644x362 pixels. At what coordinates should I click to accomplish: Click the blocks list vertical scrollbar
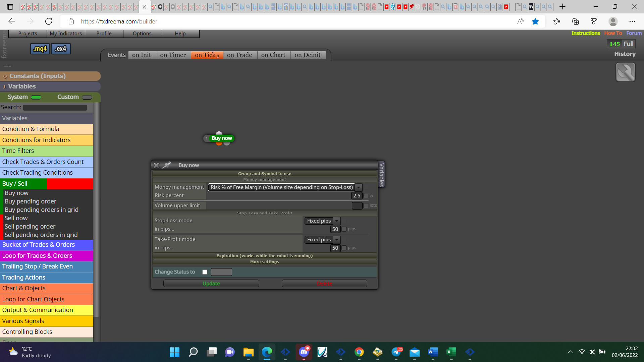click(97, 209)
